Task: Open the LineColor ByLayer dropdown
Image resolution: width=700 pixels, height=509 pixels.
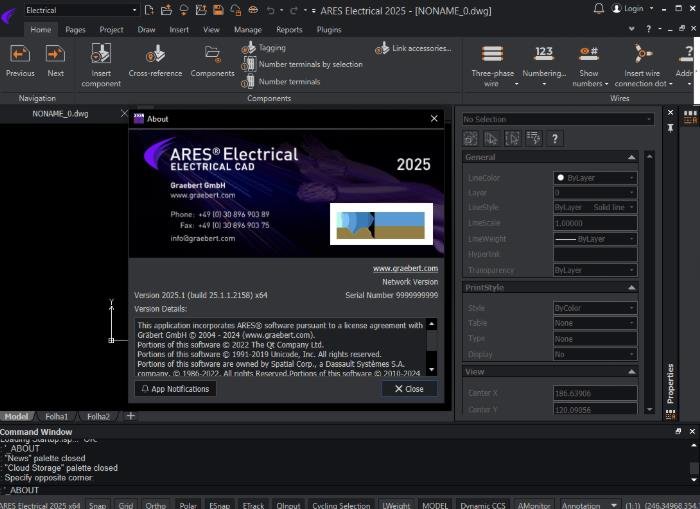Action: tap(595, 178)
